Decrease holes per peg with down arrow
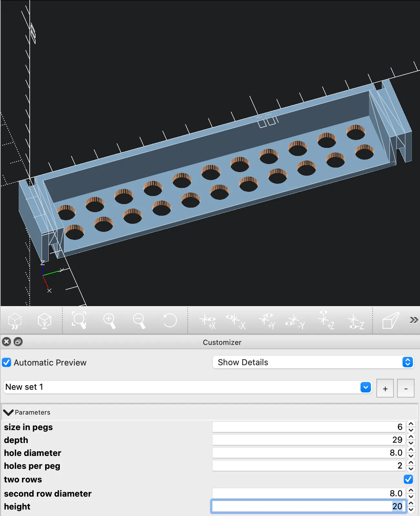The width and height of the screenshot is (420, 516). tap(411, 469)
